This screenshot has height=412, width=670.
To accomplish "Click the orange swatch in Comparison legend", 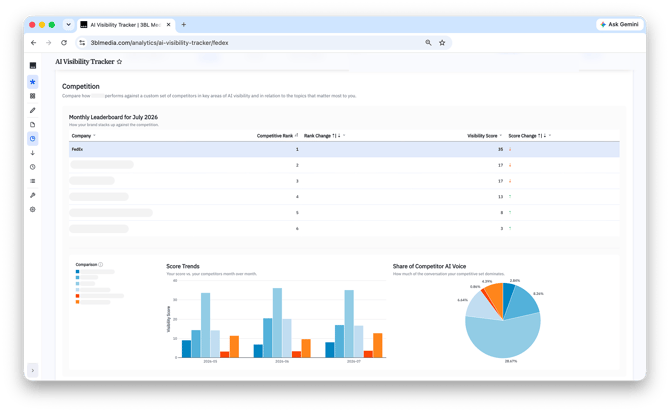I will 77,302.
